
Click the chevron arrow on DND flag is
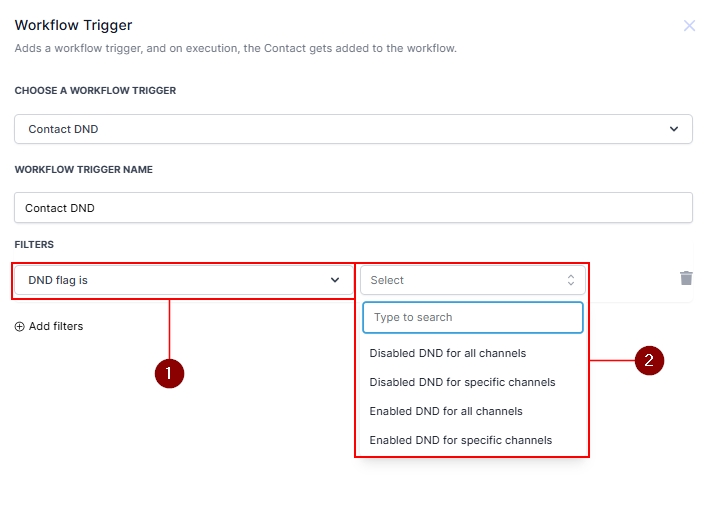tap(335, 280)
